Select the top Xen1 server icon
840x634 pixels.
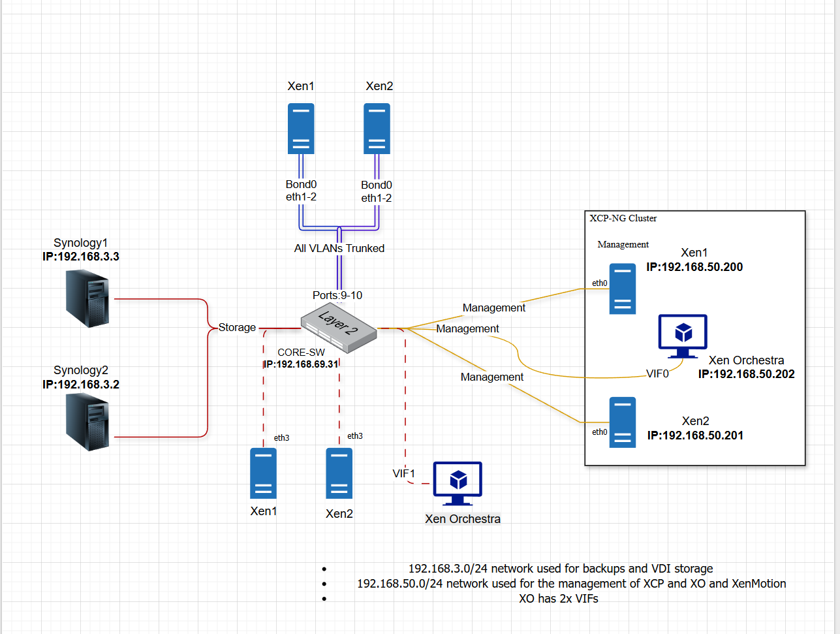click(x=301, y=129)
